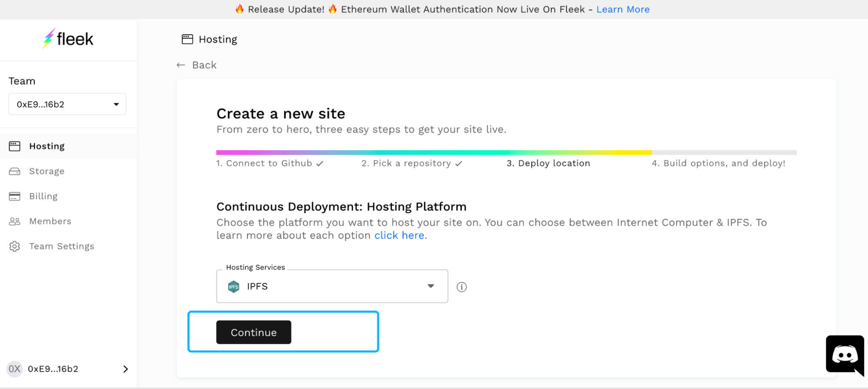The height and width of the screenshot is (389, 868).
Task: Click the info icon beside Hosting Services
Action: tap(462, 287)
